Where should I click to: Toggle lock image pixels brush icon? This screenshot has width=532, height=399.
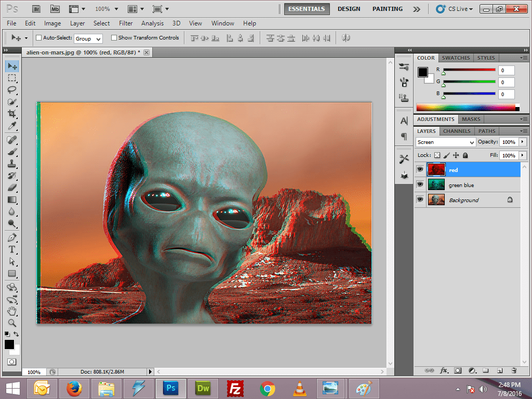pos(446,155)
